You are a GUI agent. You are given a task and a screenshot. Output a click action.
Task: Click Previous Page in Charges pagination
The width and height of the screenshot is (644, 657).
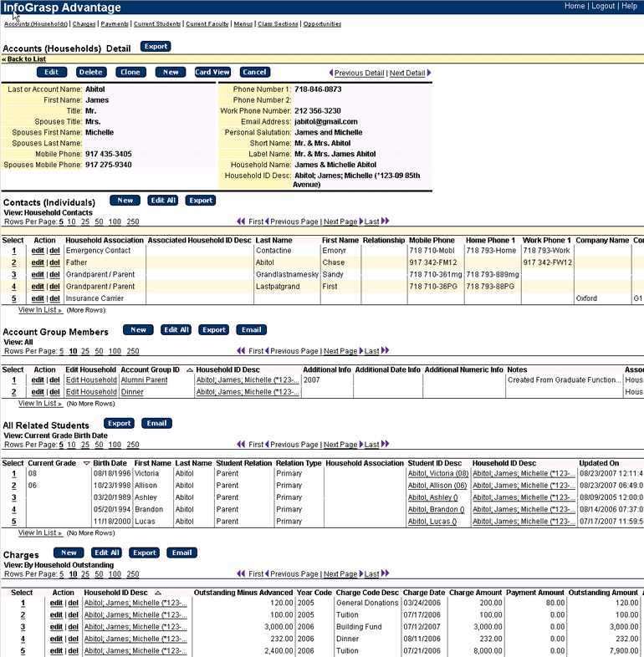tap(294, 573)
